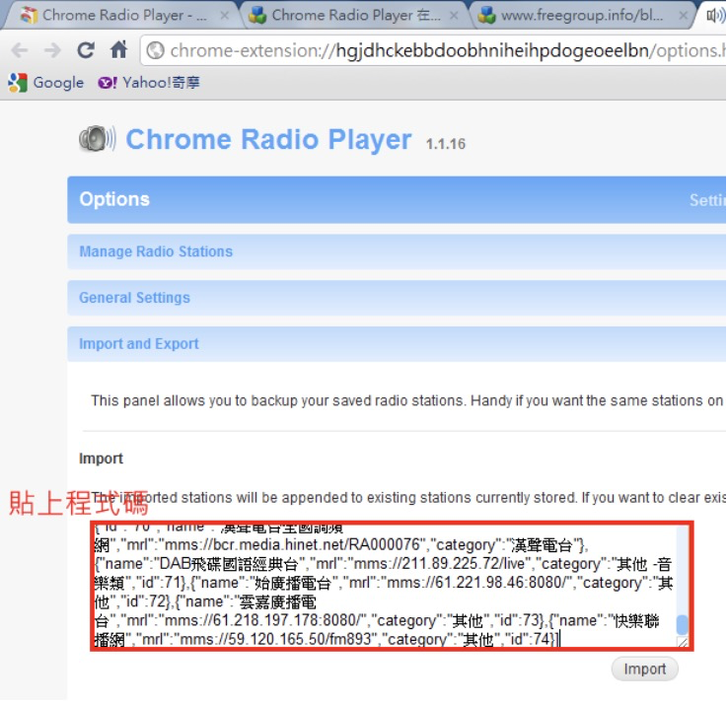
Task: Click the Yahoo bookmark favicon
Action: click(x=108, y=83)
